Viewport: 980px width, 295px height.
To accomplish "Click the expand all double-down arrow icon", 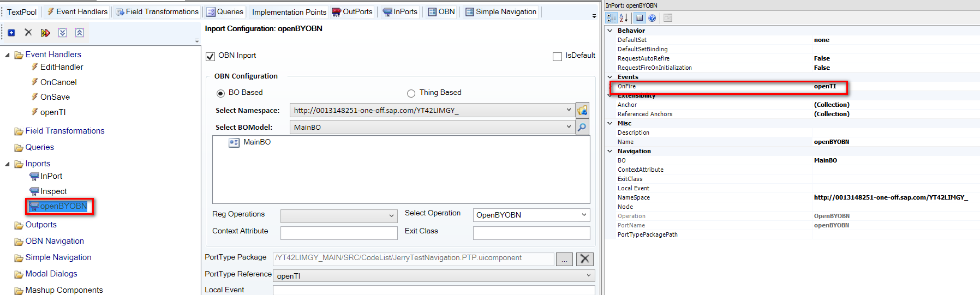I will (x=63, y=33).
